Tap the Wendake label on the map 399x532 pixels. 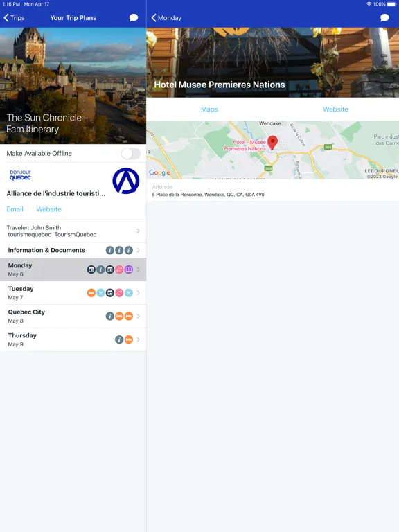pyautogui.click(x=269, y=123)
